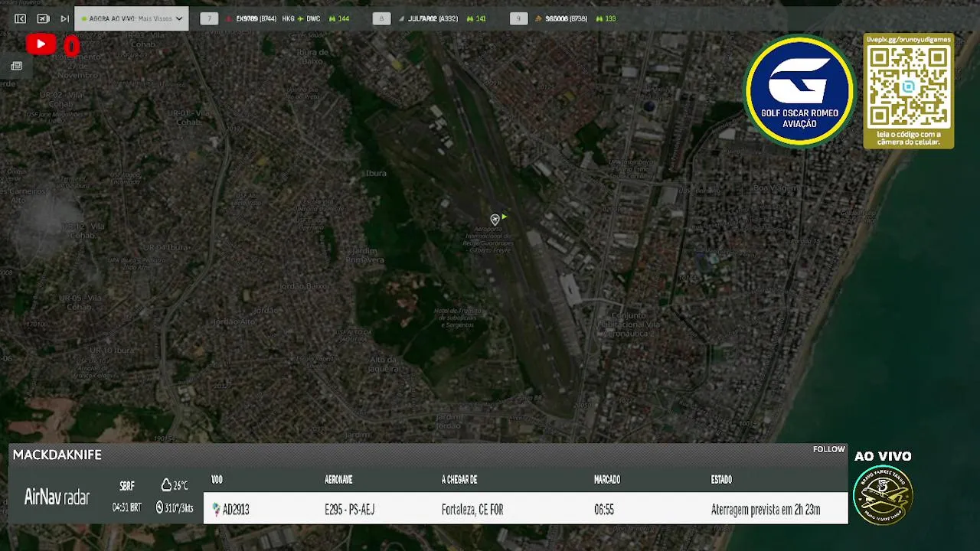This screenshot has height=551, width=980.
Task: Click the round Bravo Yankee Tango logo
Action: click(x=883, y=494)
